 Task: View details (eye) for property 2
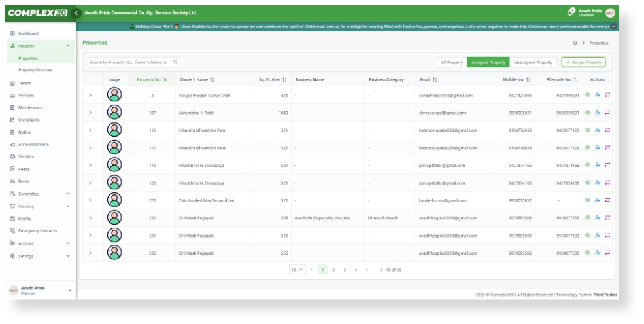(x=588, y=94)
